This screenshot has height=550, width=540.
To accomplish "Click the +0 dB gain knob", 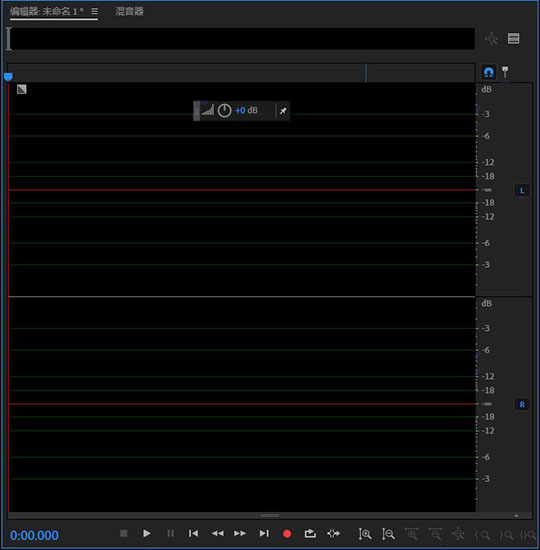I will 225,110.
